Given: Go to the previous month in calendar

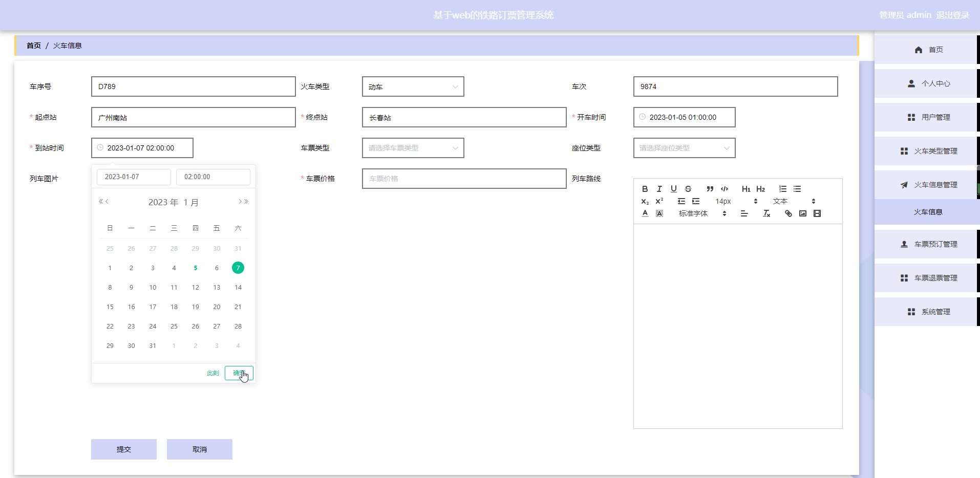Looking at the screenshot, I should (x=107, y=202).
